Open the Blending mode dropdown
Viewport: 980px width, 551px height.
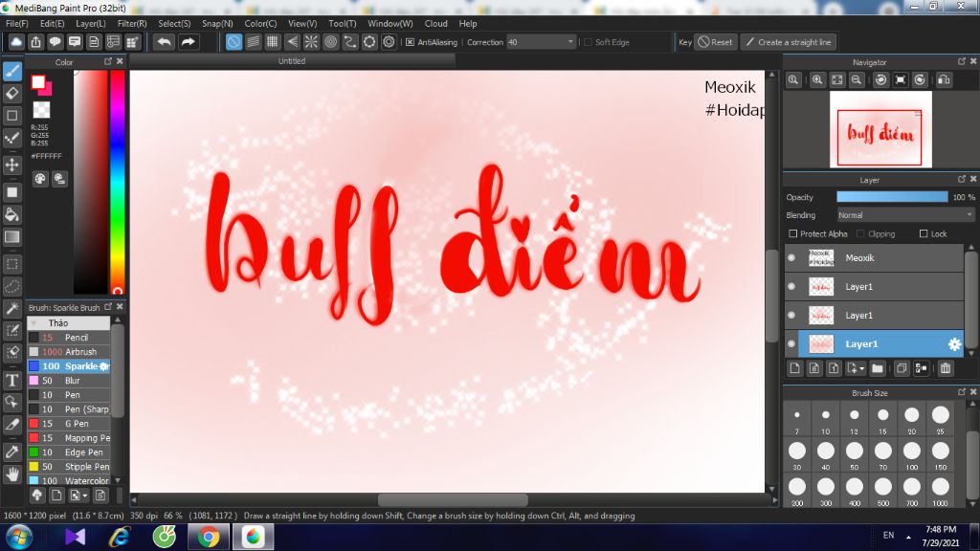click(905, 215)
